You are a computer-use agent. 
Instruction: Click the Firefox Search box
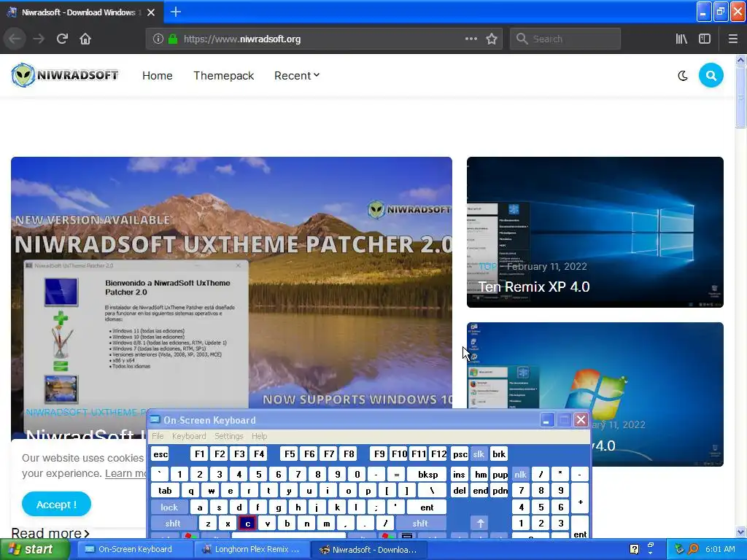click(565, 39)
